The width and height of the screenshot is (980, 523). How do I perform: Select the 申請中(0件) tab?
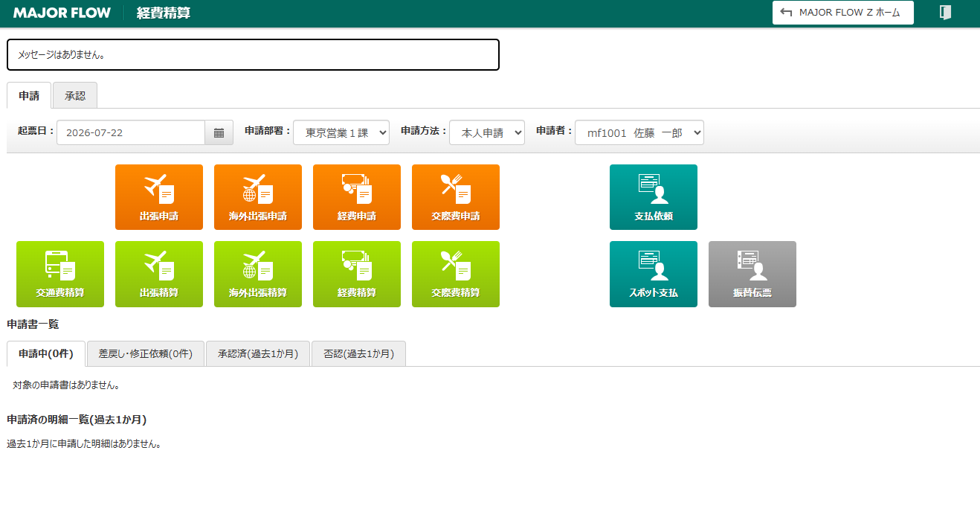tap(46, 353)
